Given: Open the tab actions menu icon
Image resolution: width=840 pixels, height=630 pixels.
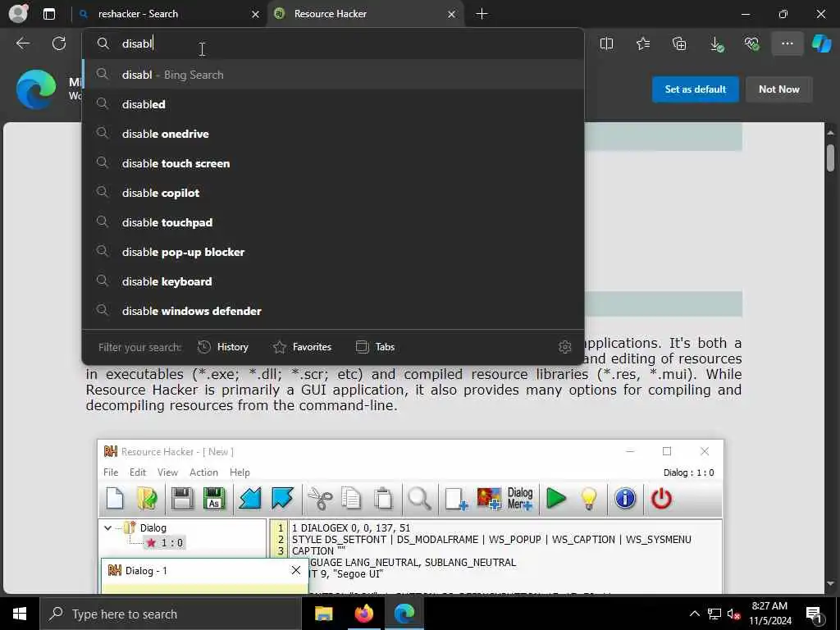Looking at the screenshot, I should click(x=48, y=14).
